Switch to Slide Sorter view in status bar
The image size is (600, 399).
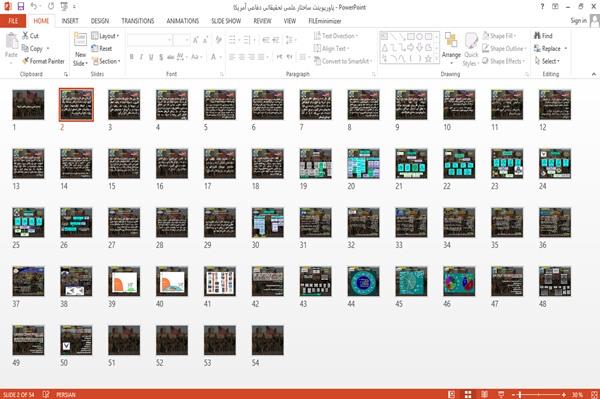coord(468,394)
